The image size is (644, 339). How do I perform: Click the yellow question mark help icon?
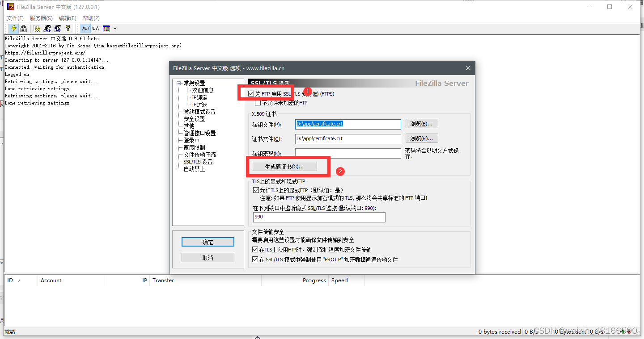68,29
